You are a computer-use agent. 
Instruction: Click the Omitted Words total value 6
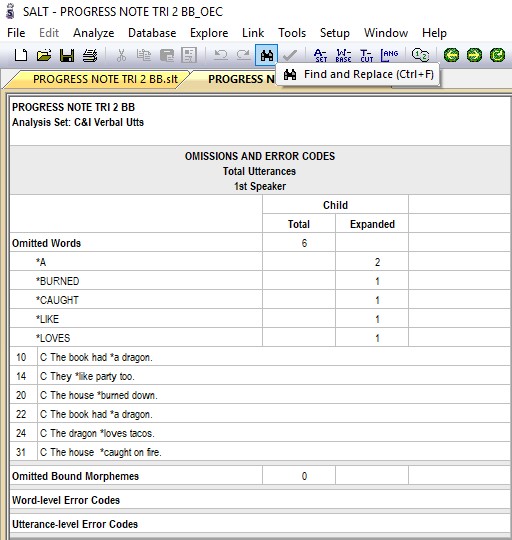tap(304, 243)
